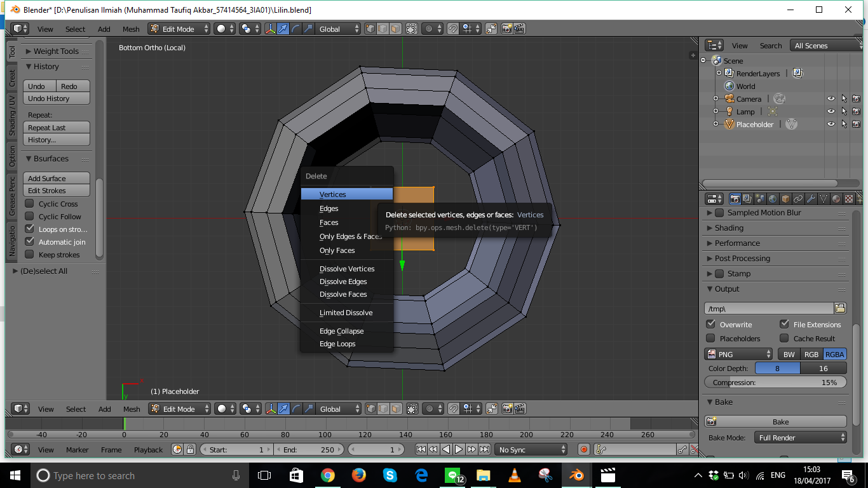Screen dimensions: 868x488
Task: Open the Mesh Data tab triangle icon
Action: (824, 199)
